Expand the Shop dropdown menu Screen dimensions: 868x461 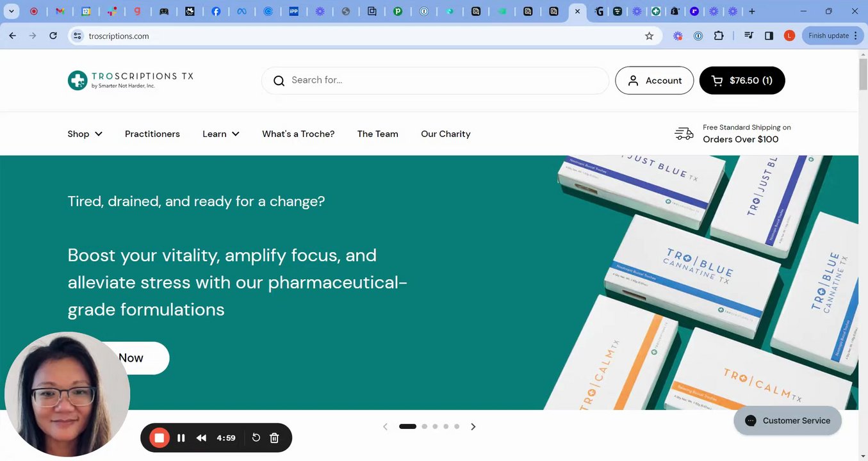[x=85, y=134]
